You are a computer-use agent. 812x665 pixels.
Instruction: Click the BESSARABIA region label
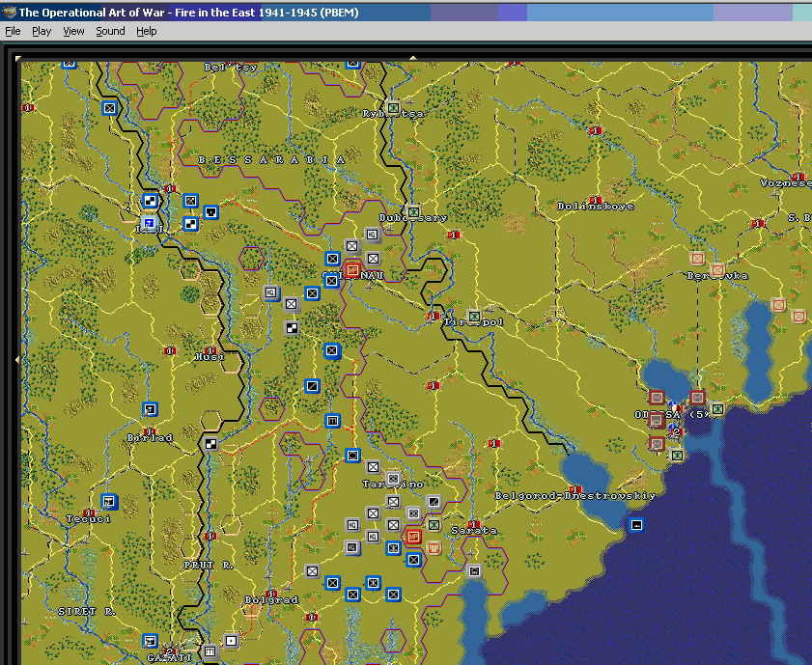point(271,160)
